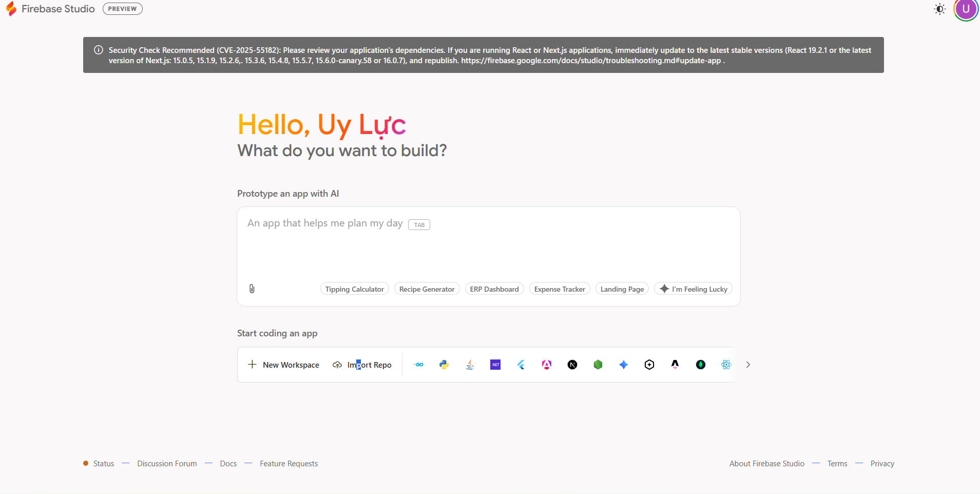Viewport: 980px width, 494px height.
Task: Click the attach file paperclip icon
Action: (252, 289)
